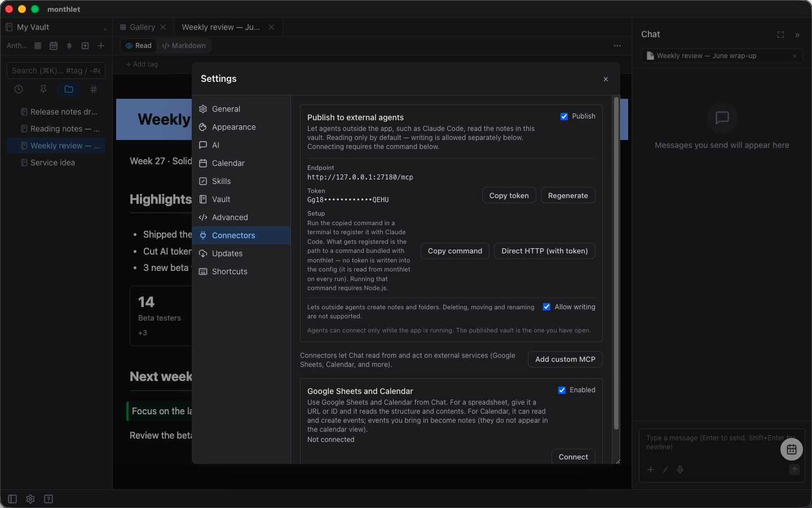Screen dimensions: 812x508
Task: Switch to Markdown mode
Action: [x=184, y=46]
